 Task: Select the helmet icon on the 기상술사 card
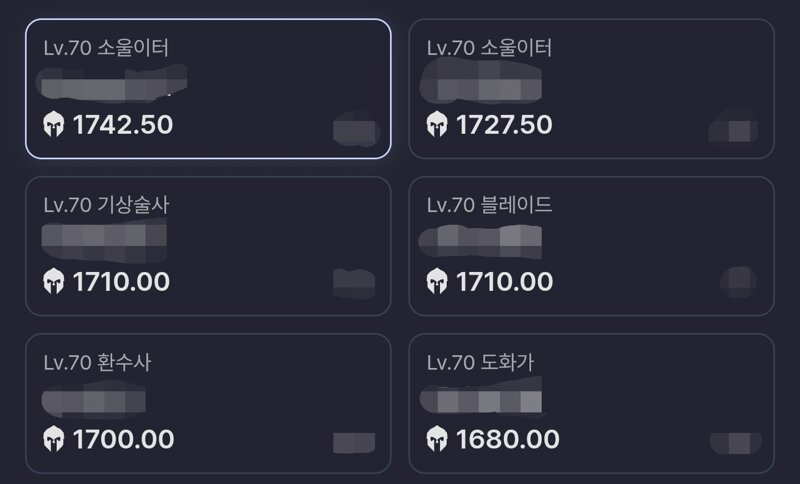[54, 282]
